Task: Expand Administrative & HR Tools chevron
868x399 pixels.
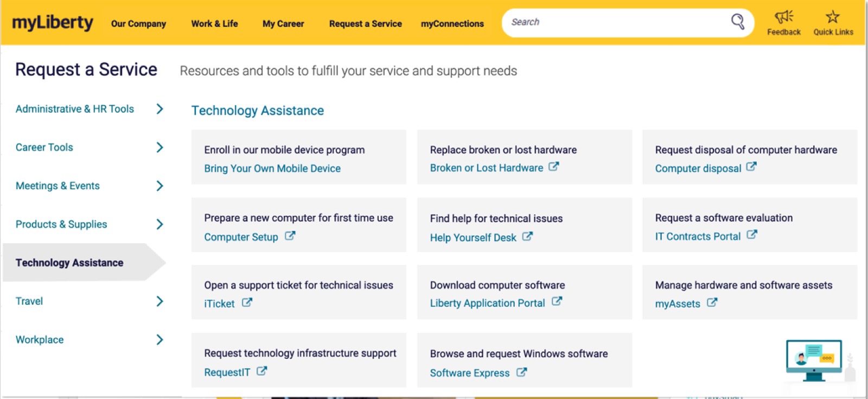Action: pos(159,109)
